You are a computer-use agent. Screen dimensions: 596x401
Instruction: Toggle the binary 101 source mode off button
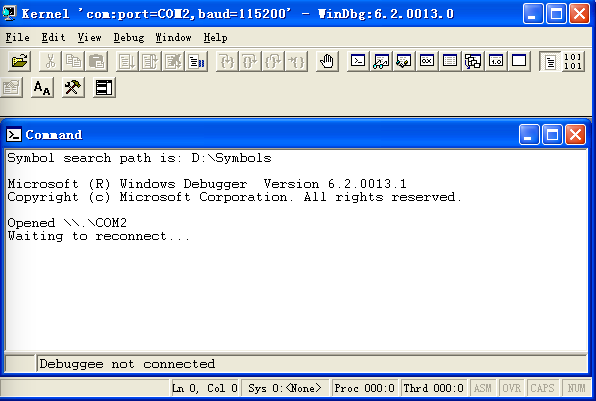pyautogui.click(x=573, y=61)
